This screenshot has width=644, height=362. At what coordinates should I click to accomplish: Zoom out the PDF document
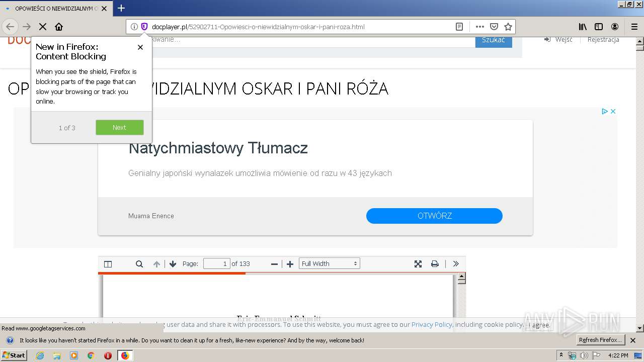[x=274, y=264]
